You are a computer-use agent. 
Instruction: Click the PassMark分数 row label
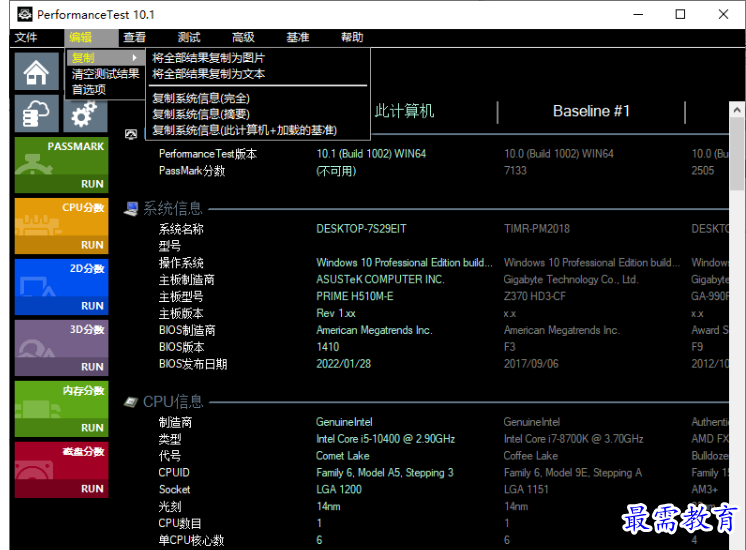(192, 171)
